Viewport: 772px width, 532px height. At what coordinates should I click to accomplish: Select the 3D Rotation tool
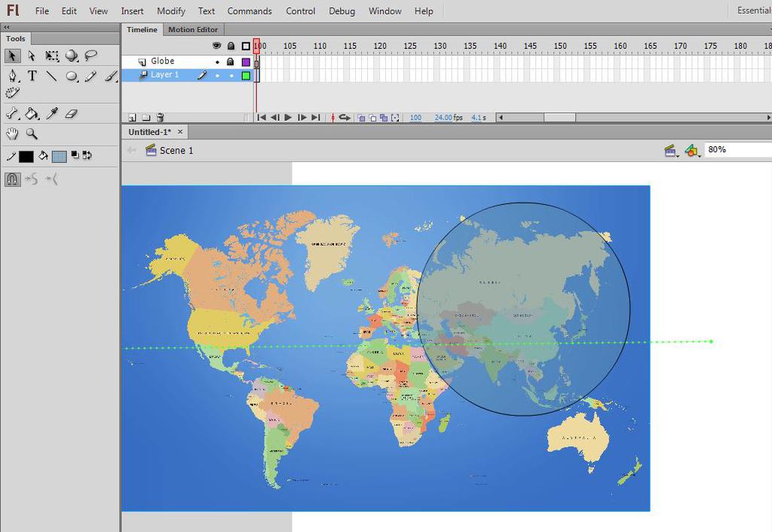click(x=71, y=56)
